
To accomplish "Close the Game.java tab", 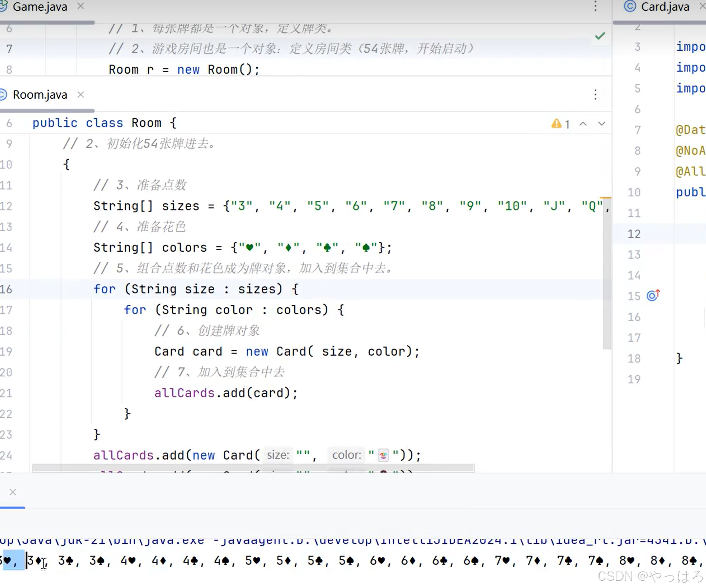I will (x=81, y=6).
